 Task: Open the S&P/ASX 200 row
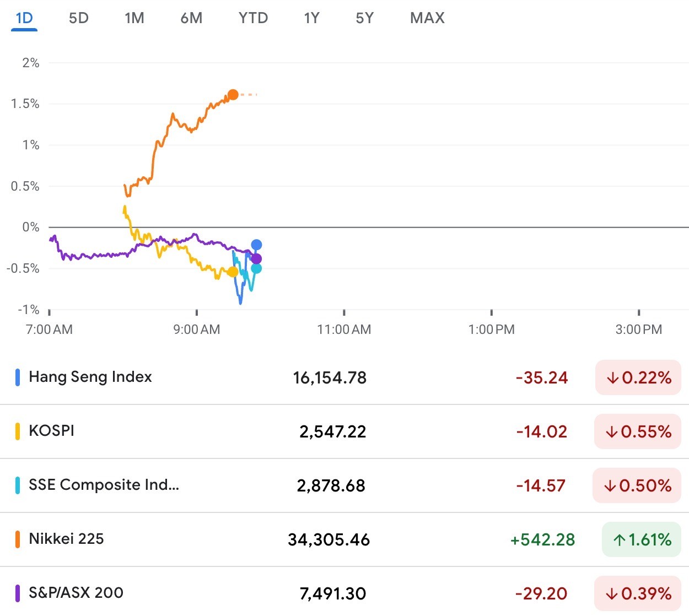point(76,593)
